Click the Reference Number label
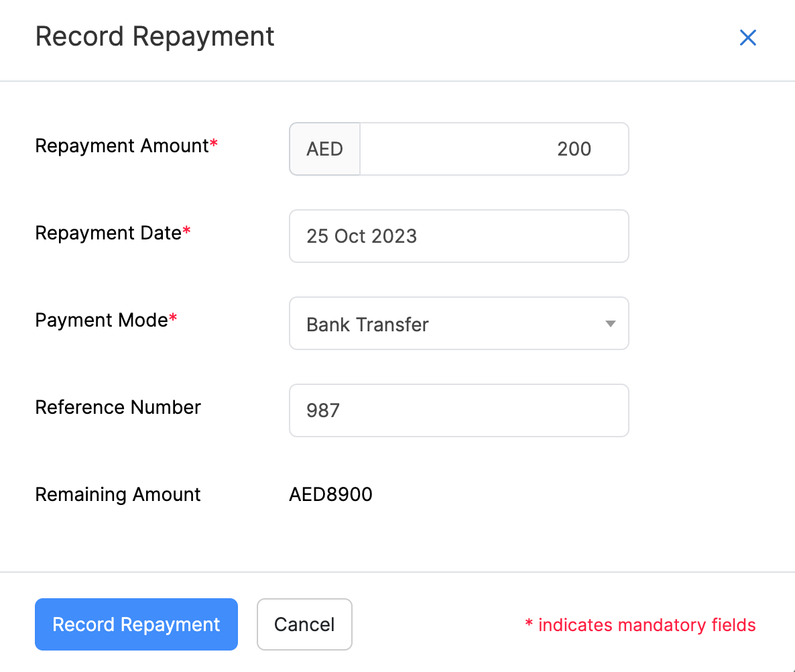This screenshot has height=672, width=795. pyautogui.click(x=117, y=407)
